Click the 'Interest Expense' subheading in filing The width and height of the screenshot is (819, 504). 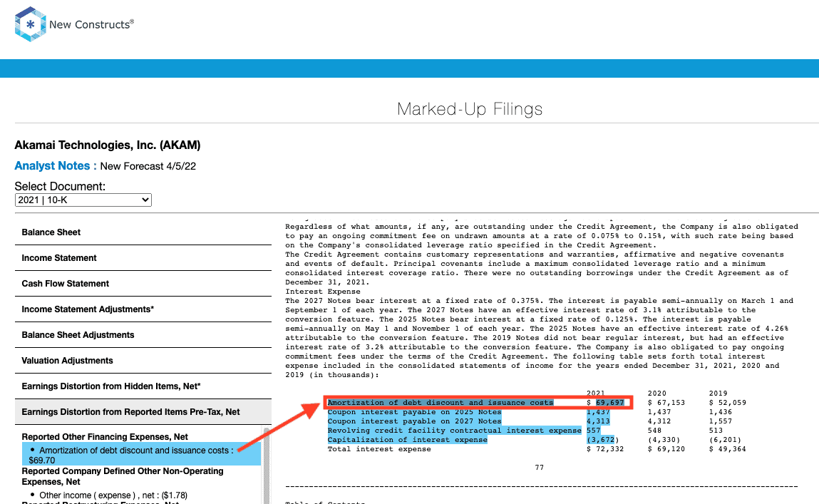(x=323, y=292)
